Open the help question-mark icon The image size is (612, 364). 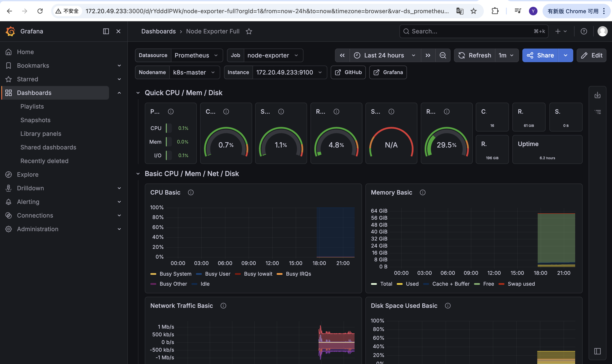pos(583,31)
